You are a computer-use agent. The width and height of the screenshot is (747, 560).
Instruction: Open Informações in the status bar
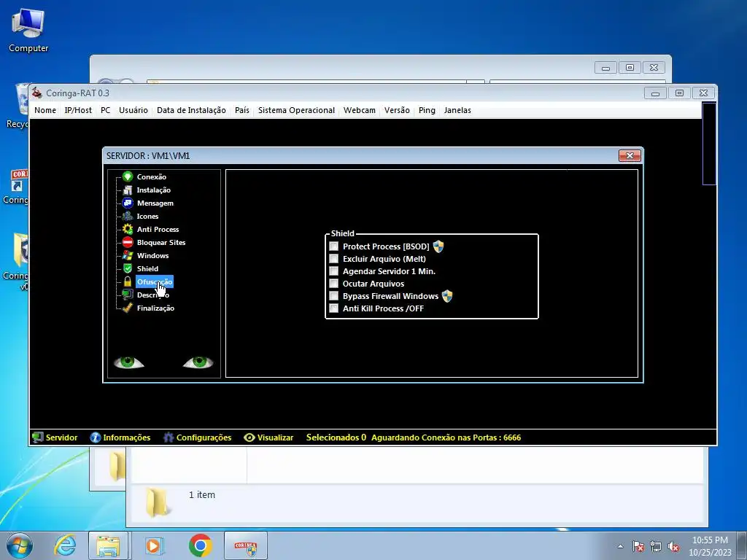click(x=120, y=437)
